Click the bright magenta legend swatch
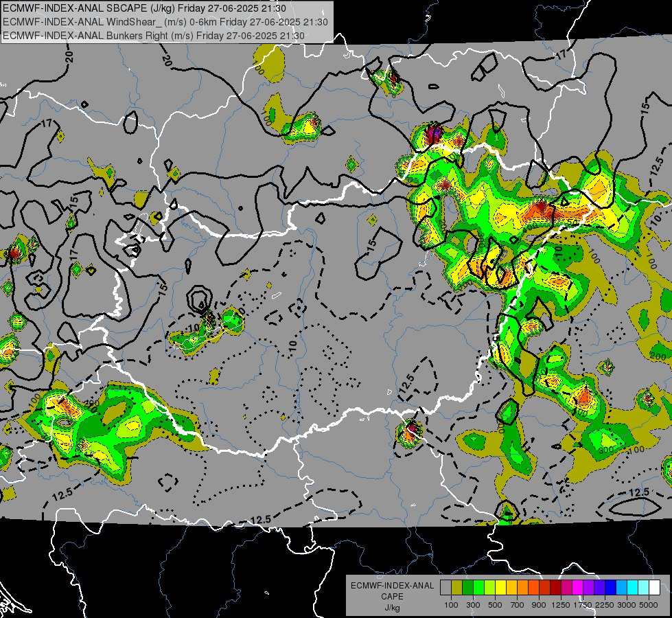 (x=578, y=588)
